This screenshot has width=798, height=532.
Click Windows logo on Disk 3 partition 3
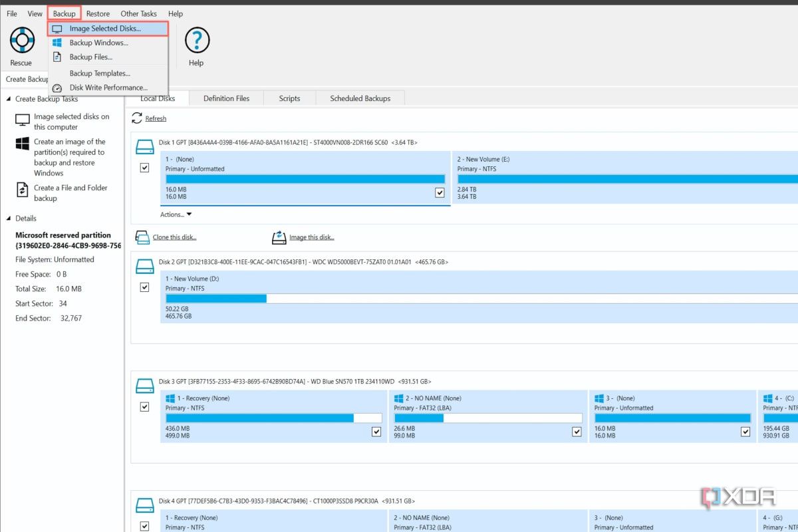599,398
